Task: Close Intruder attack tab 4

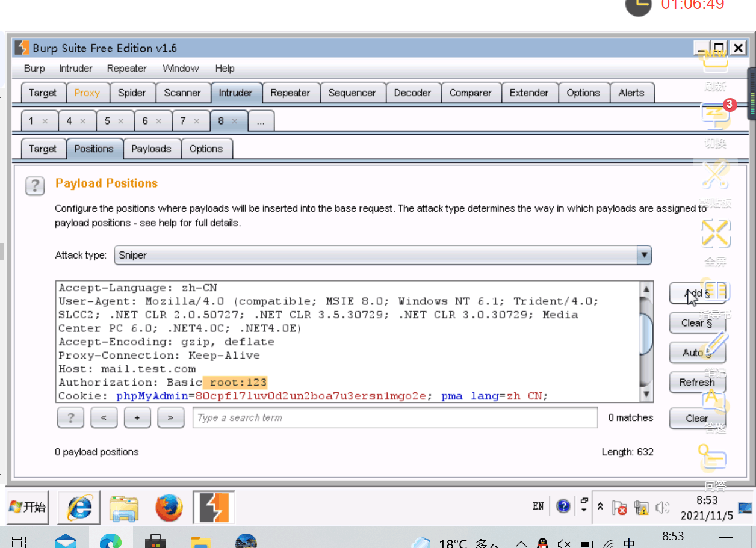Action: [x=82, y=121]
